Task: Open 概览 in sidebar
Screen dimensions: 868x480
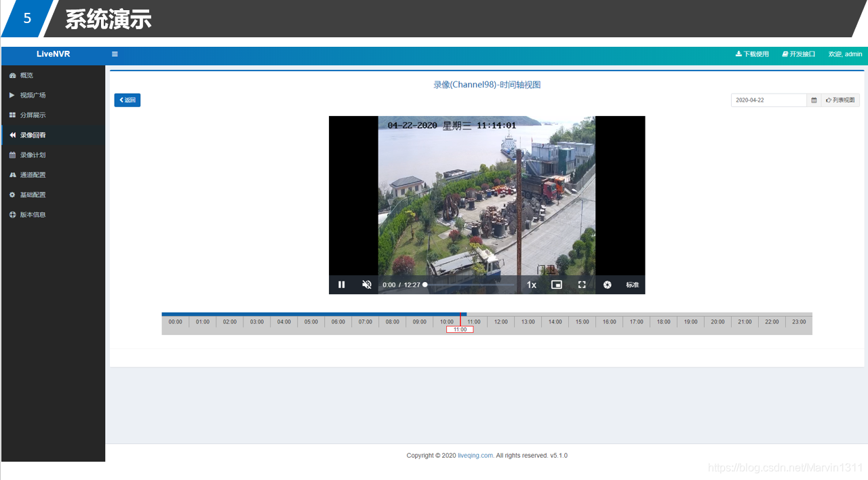Action: pyautogui.click(x=53, y=75)
